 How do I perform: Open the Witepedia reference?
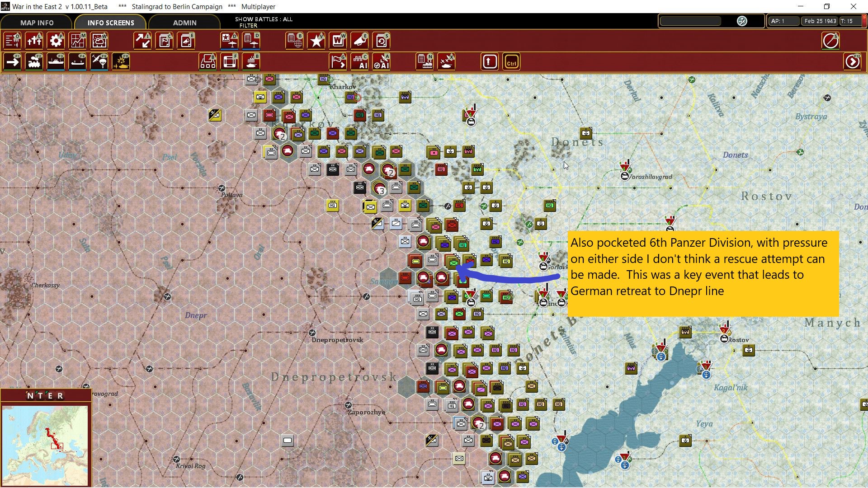(338, 41)
